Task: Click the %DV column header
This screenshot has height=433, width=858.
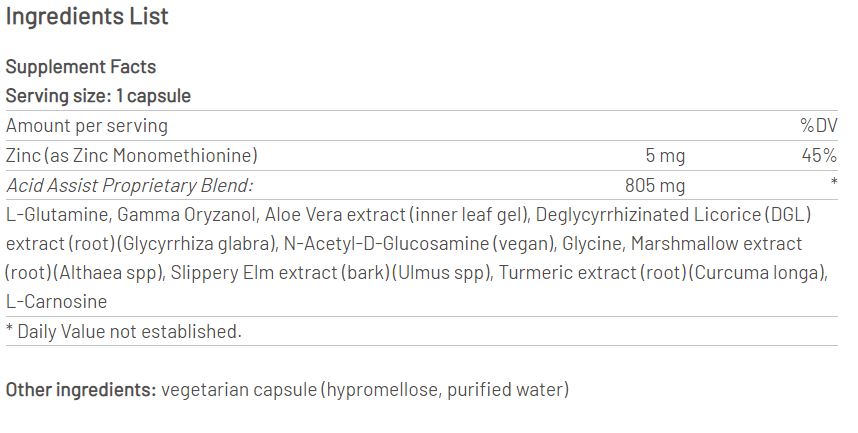Action: tap(817, 126)
